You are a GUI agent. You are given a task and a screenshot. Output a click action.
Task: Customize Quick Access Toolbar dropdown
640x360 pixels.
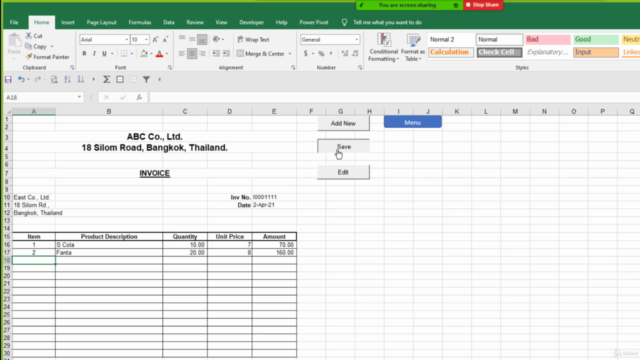[160, 79]
